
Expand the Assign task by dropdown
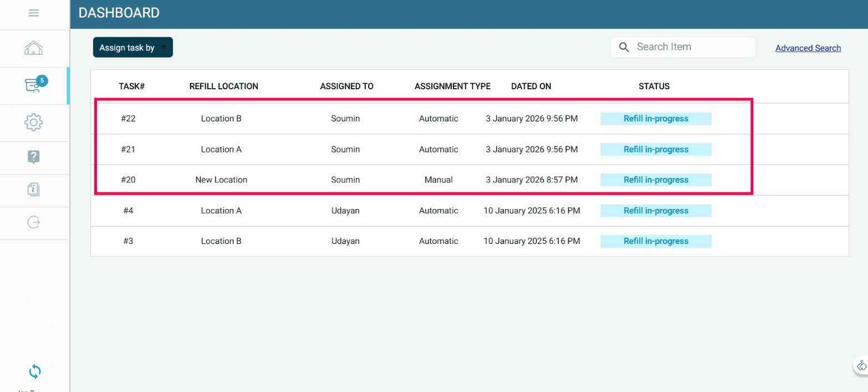pyautogui.click(x=133, y=48)
